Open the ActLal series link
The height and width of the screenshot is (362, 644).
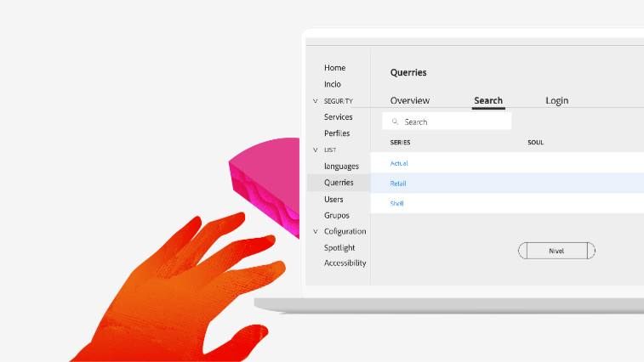click(x=399, y=163)
